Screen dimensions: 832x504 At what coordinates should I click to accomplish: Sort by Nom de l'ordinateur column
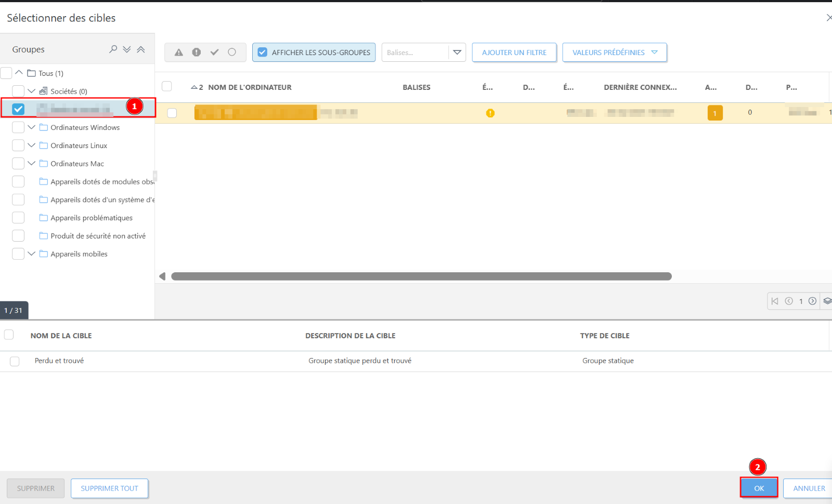click(x=250, y=87)
